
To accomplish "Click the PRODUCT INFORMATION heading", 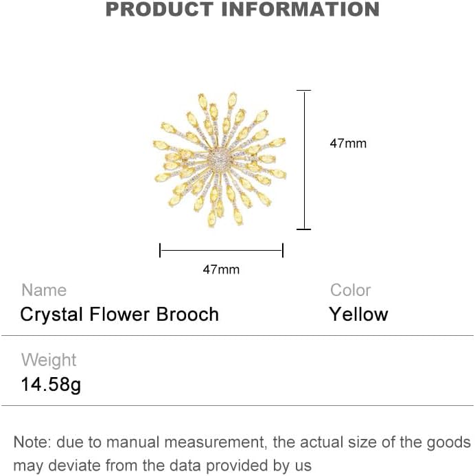I will (242, 10).
